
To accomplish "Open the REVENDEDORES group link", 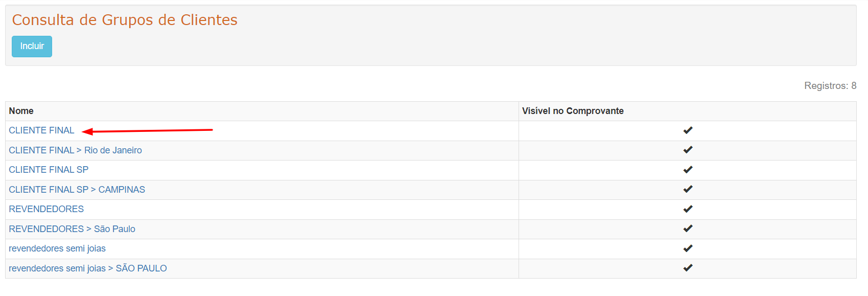I will 46,209.
